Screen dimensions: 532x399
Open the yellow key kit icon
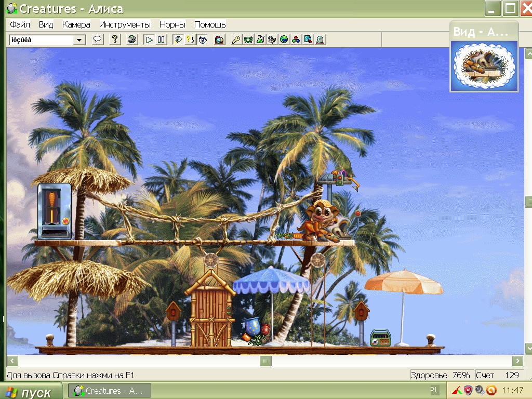click(236, 39)
